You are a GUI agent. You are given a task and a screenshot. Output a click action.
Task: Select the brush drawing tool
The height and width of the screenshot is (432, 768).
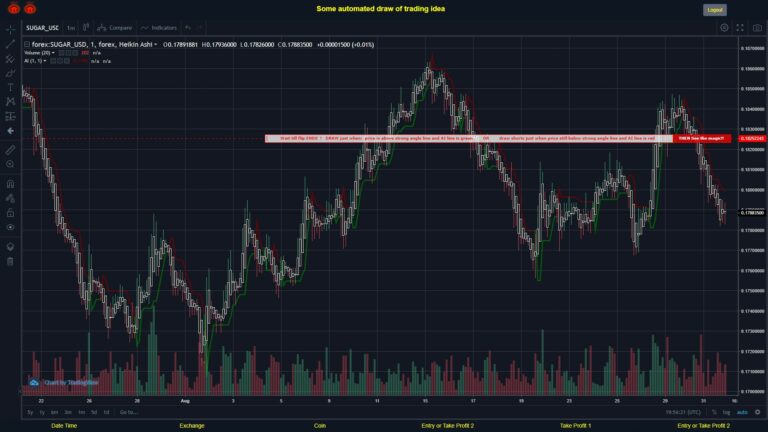point(10,73)
